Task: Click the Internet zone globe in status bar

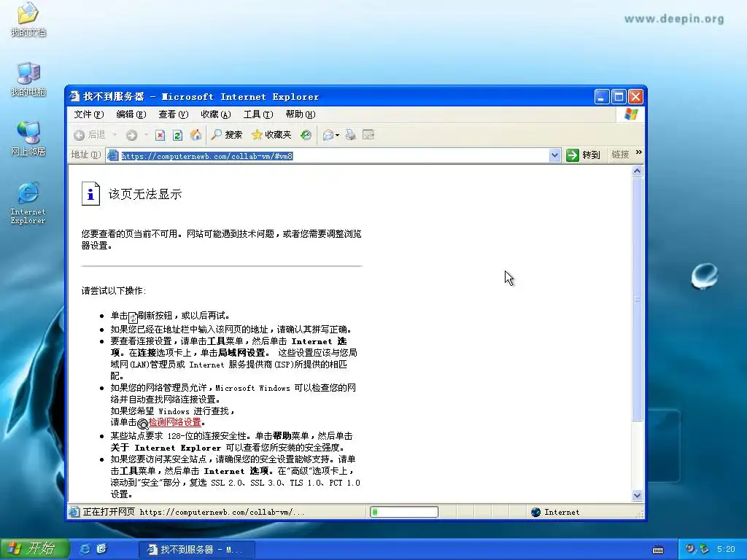Action: click(536, 512)
